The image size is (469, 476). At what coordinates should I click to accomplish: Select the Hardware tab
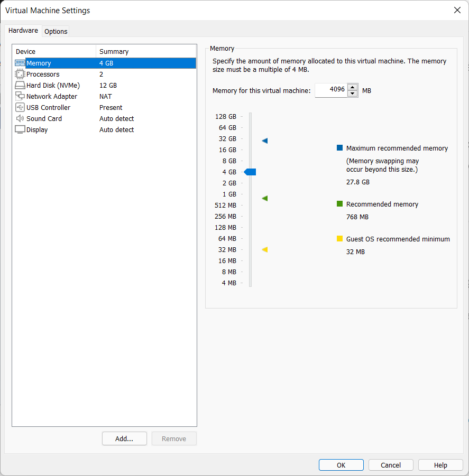[23, 31]
